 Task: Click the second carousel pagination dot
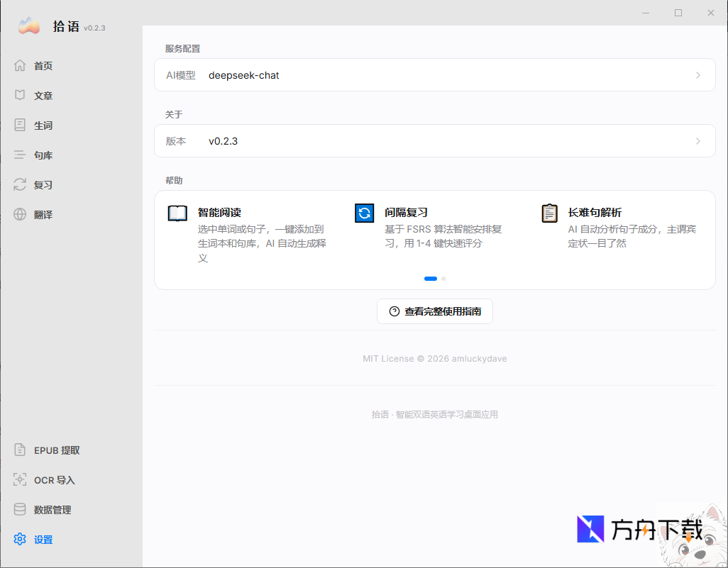tap(443, 279)
